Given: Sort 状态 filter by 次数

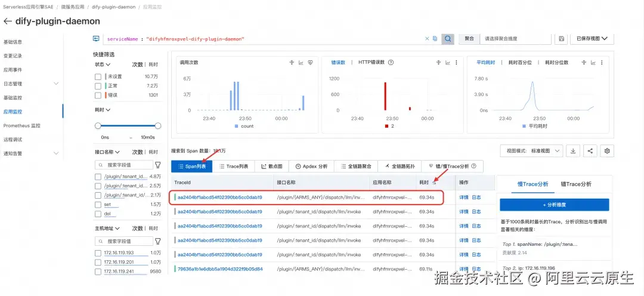Looking at the screenshot, I should coord(137,64).
